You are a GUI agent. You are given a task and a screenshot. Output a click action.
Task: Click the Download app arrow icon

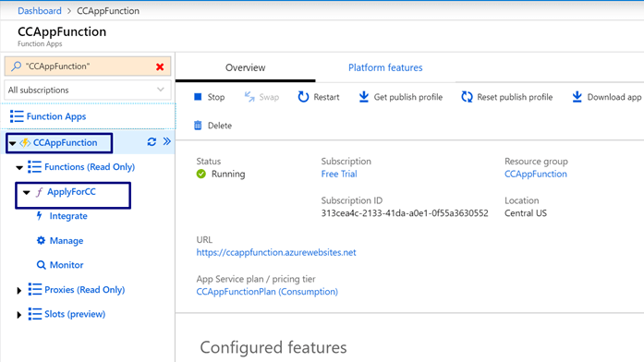(x=577, y=97)
